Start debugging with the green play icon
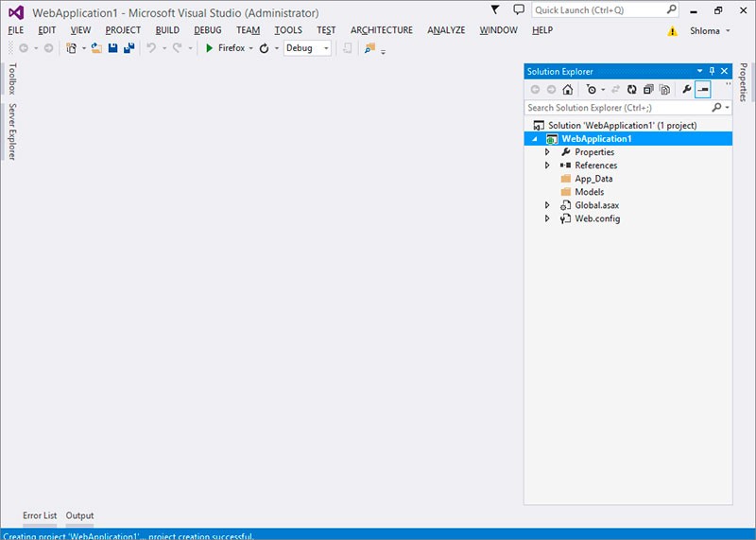756x540 pixels. (x=209, y=48)
